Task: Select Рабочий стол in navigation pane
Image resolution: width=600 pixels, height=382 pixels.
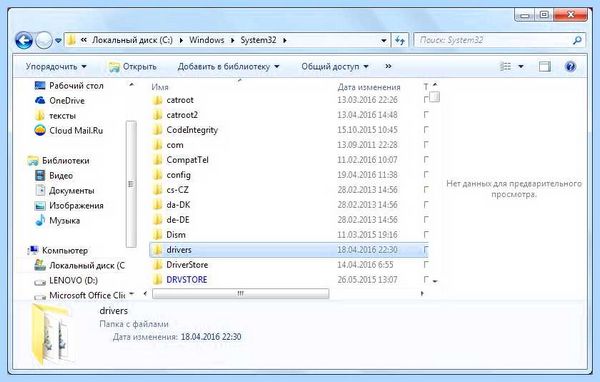Action: click(x=69, y=85)
